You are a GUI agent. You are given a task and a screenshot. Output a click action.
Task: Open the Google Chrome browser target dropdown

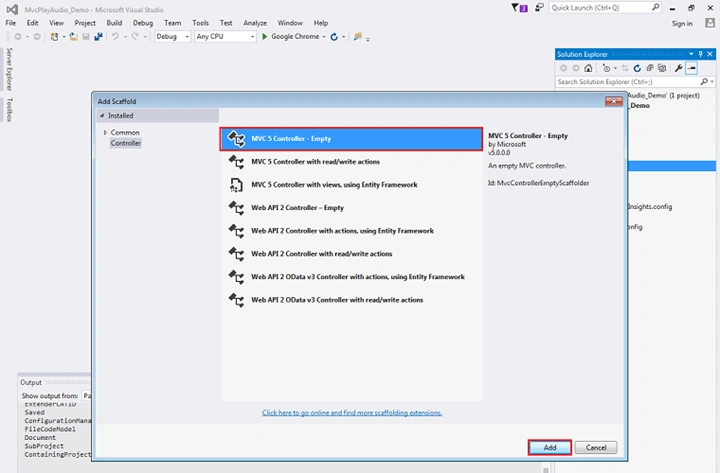(324, 37)
